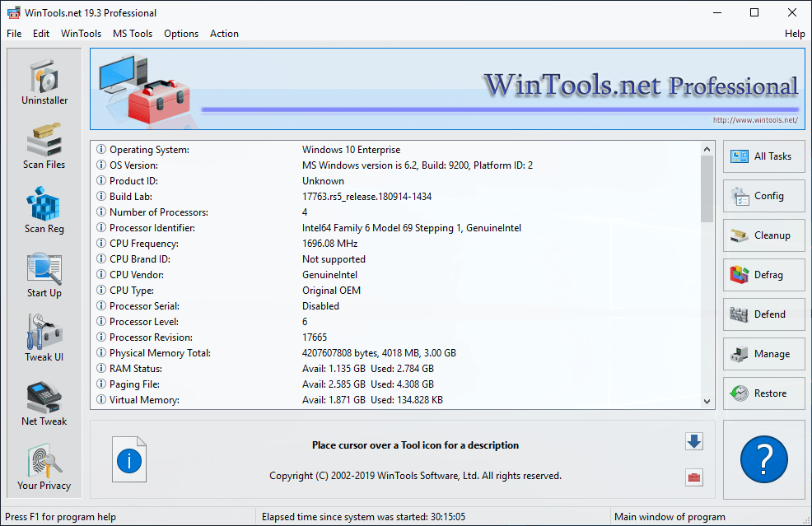Screen dimensions: 812x526
Task: Select the Restore category
Action: [764, 393]
